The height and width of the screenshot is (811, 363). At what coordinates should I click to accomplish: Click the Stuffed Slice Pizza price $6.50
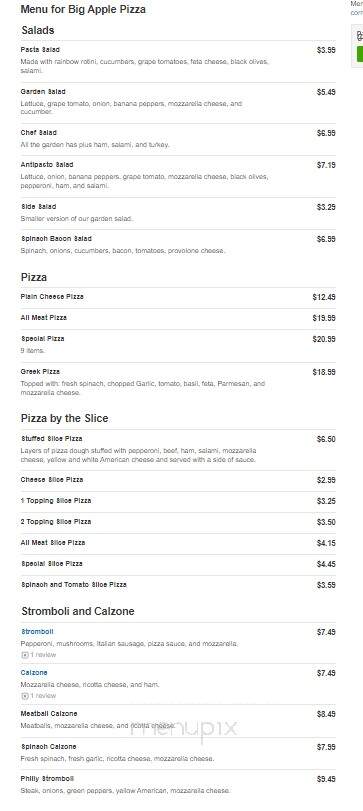point(326,439)
